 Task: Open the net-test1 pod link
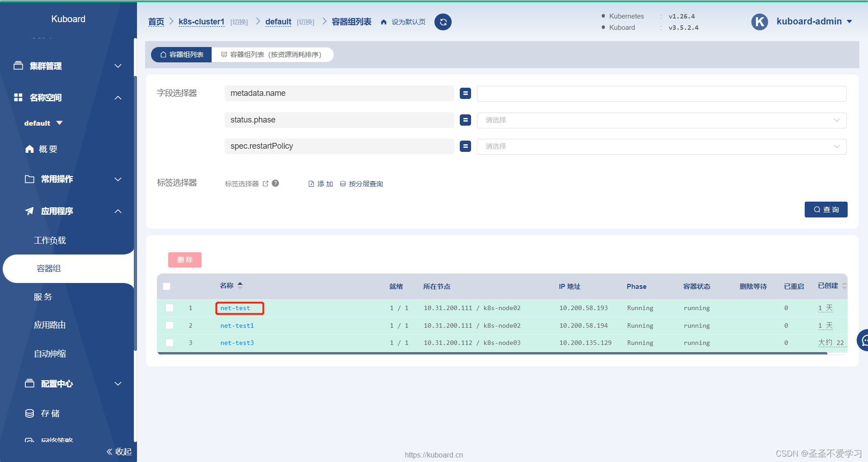[x=237, y=325]
